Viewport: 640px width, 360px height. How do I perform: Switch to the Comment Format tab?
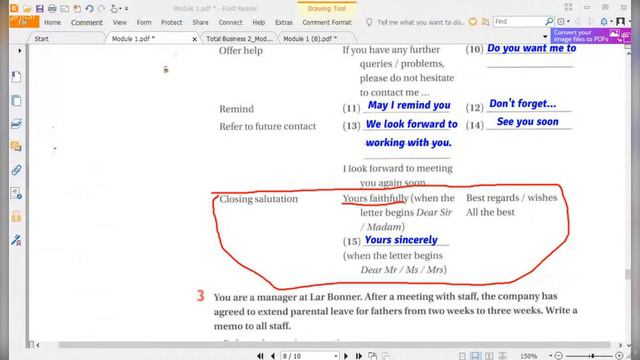click(327, 22)
